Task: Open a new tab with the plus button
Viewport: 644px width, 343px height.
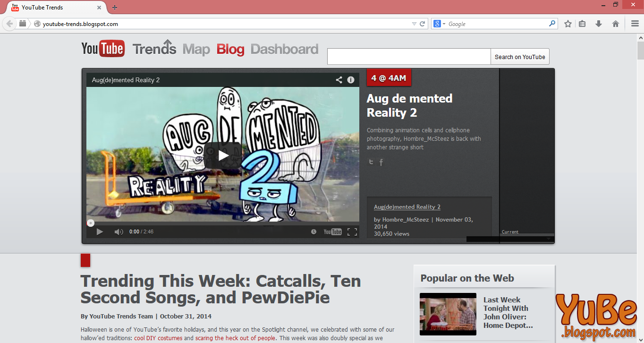Action: pyautogui.click(x=115, y=8)
